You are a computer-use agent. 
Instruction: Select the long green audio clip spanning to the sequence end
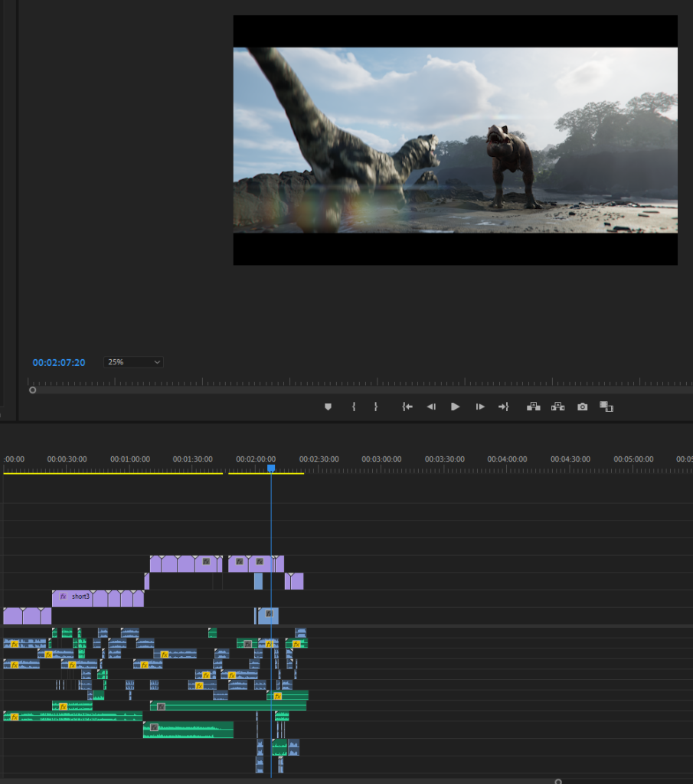click(228, 705)
